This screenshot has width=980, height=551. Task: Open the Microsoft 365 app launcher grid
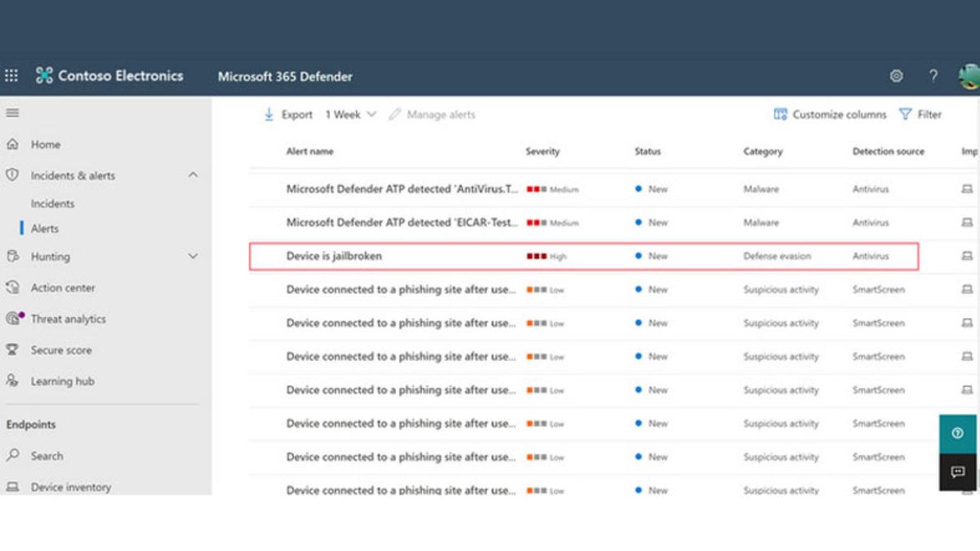click(x=11, y=75)
